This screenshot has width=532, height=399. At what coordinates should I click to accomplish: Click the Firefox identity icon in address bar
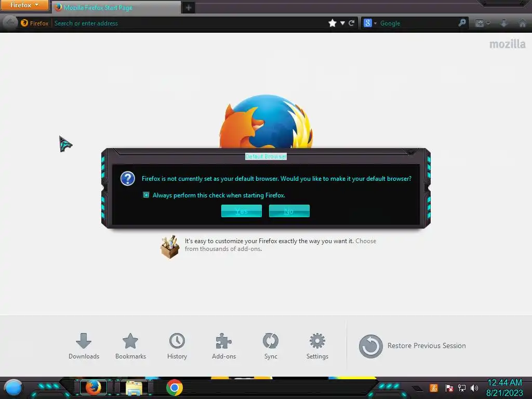pos(35,23)
